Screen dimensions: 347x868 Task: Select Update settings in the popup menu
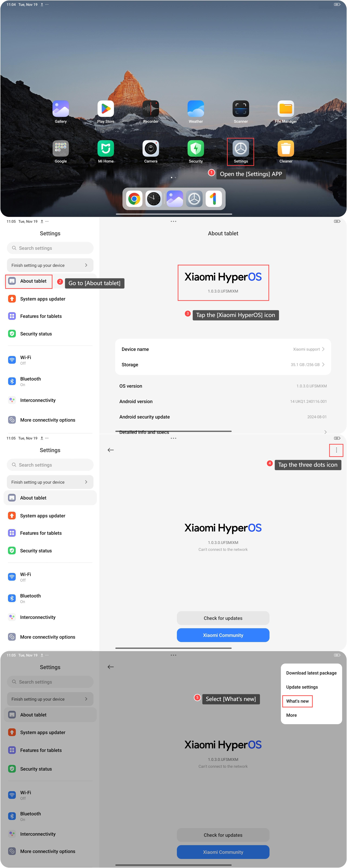coord(302,687)
